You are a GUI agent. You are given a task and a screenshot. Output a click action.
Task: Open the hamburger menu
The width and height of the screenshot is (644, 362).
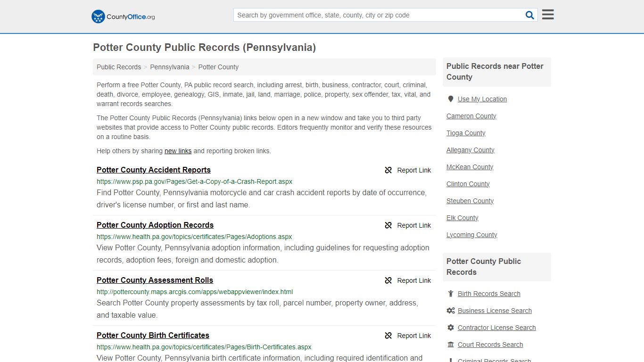pyautogui.click(x=548, y=15)
